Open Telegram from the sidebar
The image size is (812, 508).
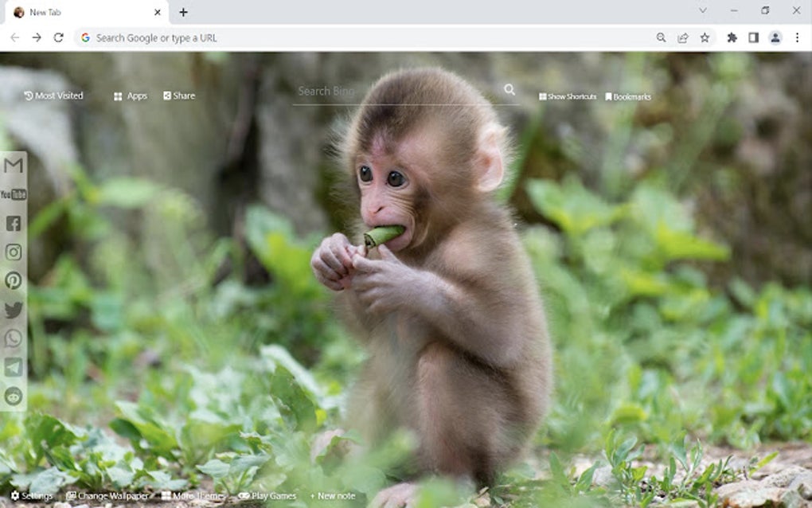point(12,367)
